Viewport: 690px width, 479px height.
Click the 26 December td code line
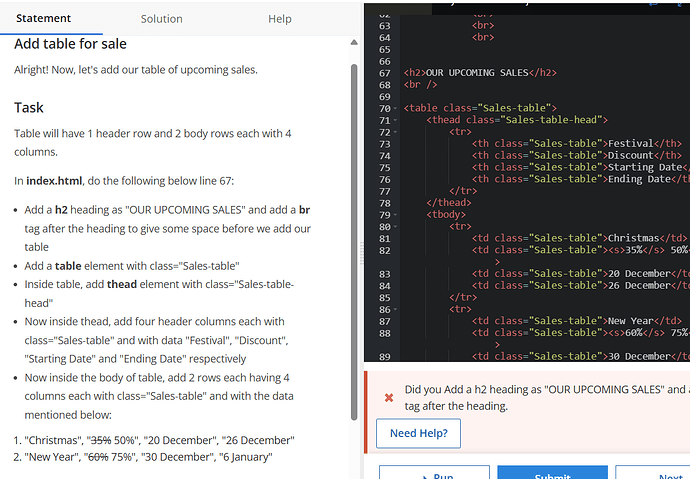click(x=581, y=286)
